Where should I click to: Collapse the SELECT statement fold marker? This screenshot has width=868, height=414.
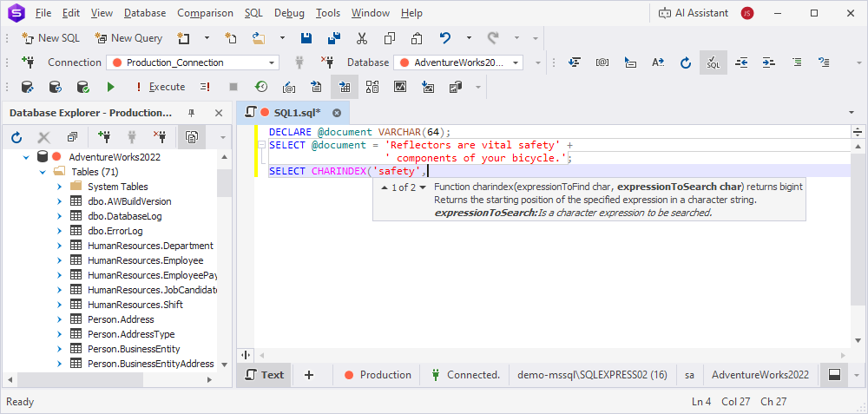[x=262, y=146]
